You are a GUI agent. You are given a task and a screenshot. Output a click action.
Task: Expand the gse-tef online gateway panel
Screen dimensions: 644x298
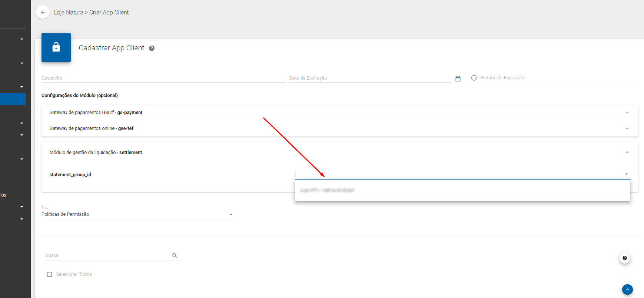coord(627,128)
